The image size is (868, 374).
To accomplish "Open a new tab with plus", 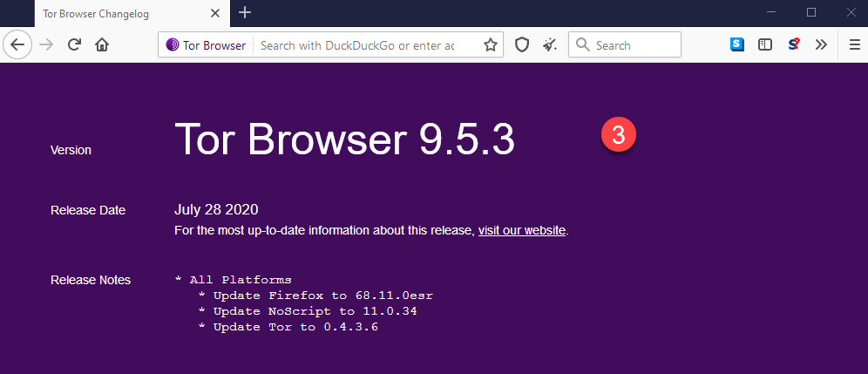I will tap(245, 13).
